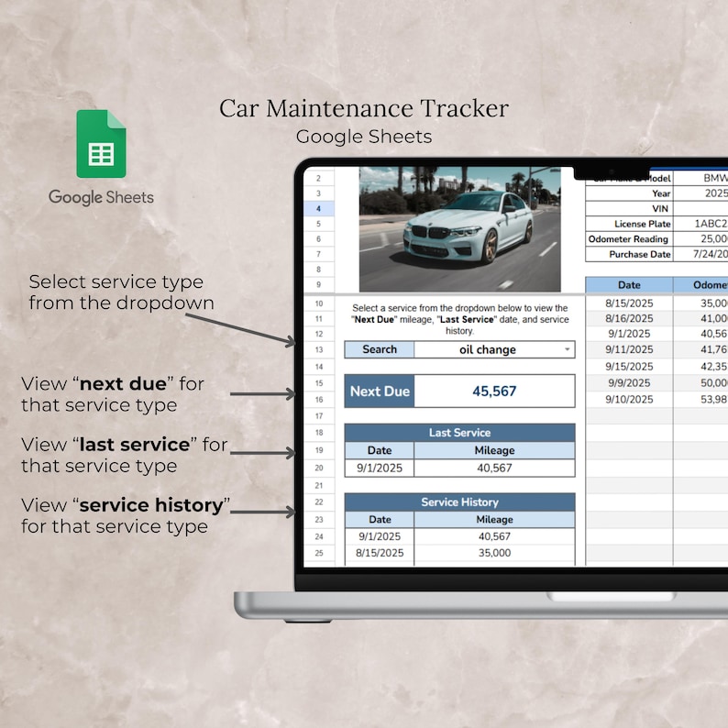Select the Next Due label cell
The image size is (728, 728).
click(380, 391)
